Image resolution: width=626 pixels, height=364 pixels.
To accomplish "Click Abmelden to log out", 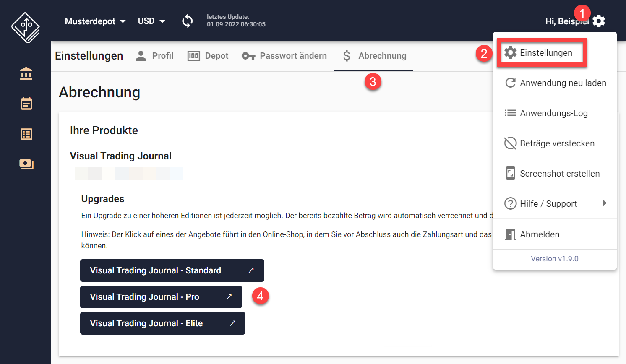I will coord(555,234).
